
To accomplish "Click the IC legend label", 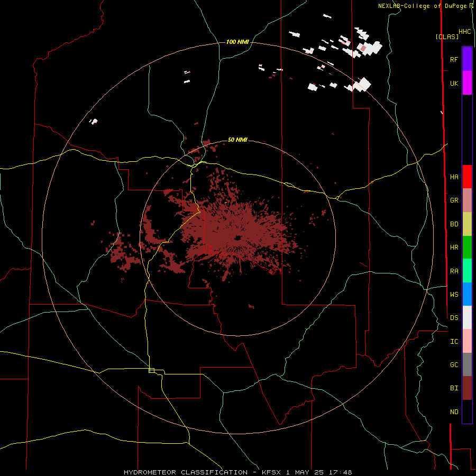I will (x=454, y=342).
